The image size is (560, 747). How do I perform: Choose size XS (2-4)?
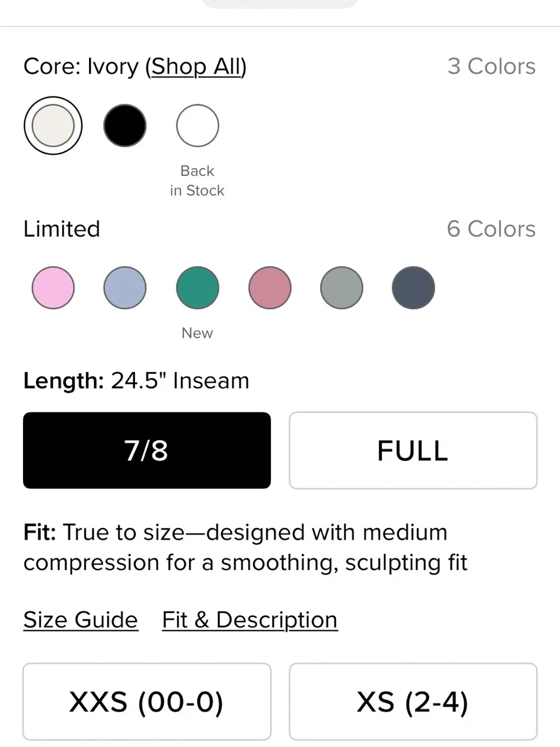click(413, 702)
